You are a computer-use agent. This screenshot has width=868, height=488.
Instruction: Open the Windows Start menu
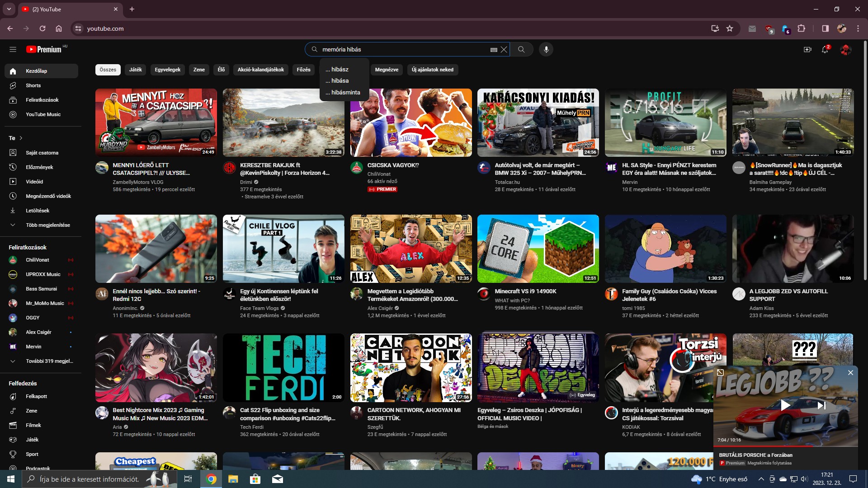point(11,479)
